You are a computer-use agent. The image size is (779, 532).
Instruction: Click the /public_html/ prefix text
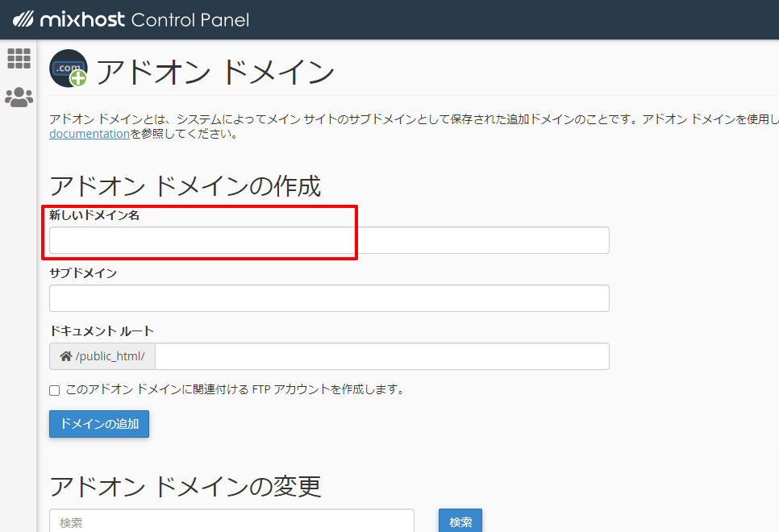click(110, 356)
